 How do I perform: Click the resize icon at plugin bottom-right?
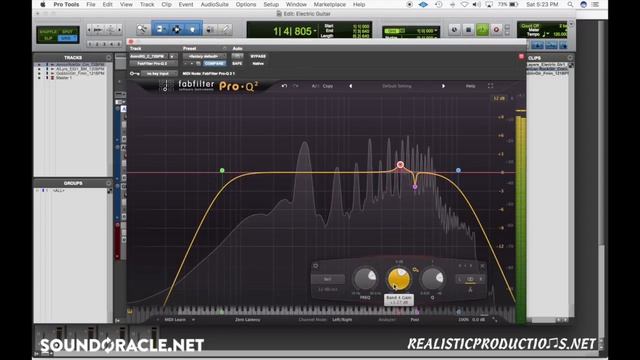coord(495,320)
